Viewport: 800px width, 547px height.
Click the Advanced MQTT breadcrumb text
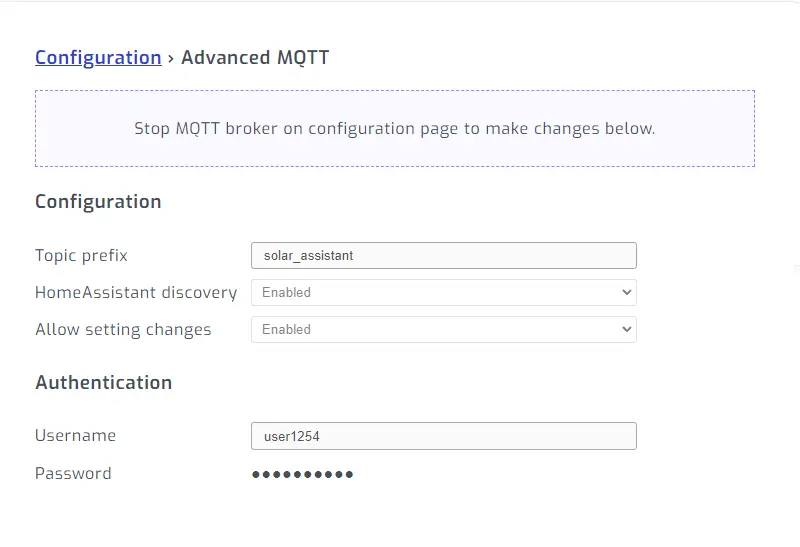pyautogui.click(x=255, y=57)
